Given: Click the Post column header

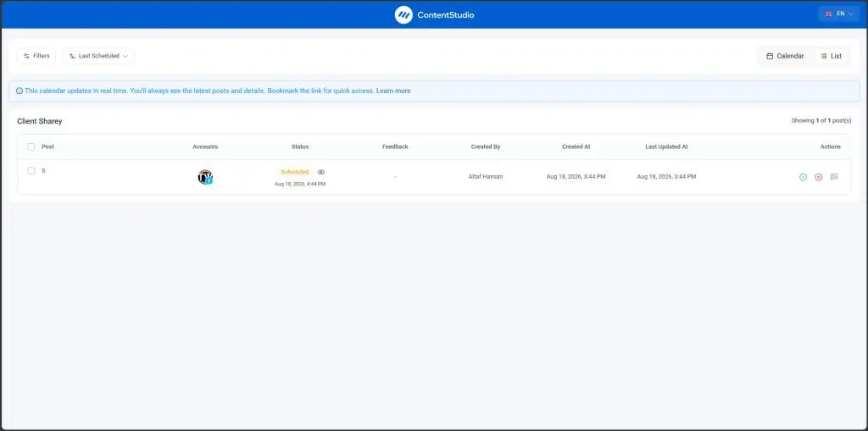Looking at the screenshot, I should 48,146.
